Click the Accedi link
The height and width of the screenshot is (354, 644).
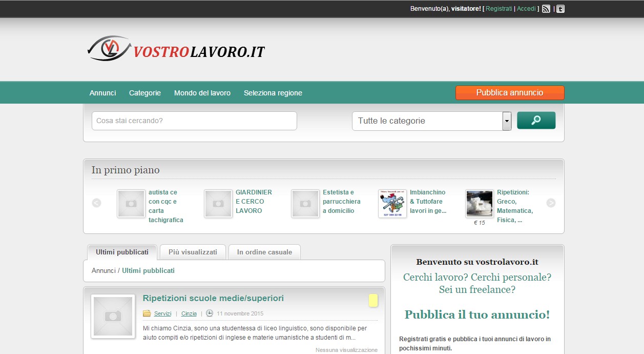point(526,9)
